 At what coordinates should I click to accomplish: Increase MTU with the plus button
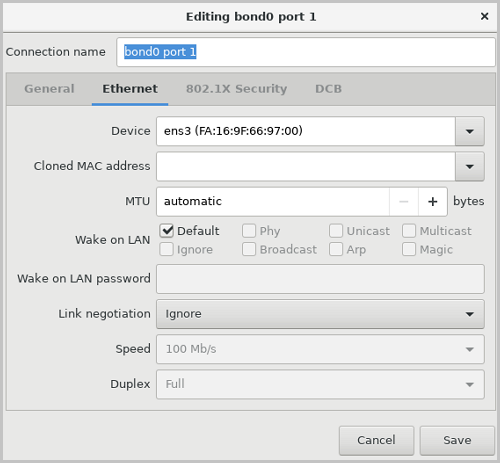coord(433,202)
